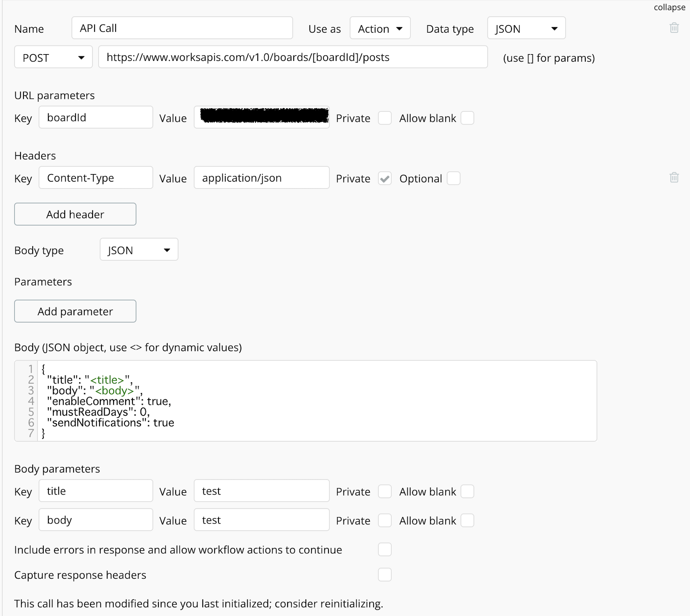Toggle Allow blank for body parameter

coord(467,521)
